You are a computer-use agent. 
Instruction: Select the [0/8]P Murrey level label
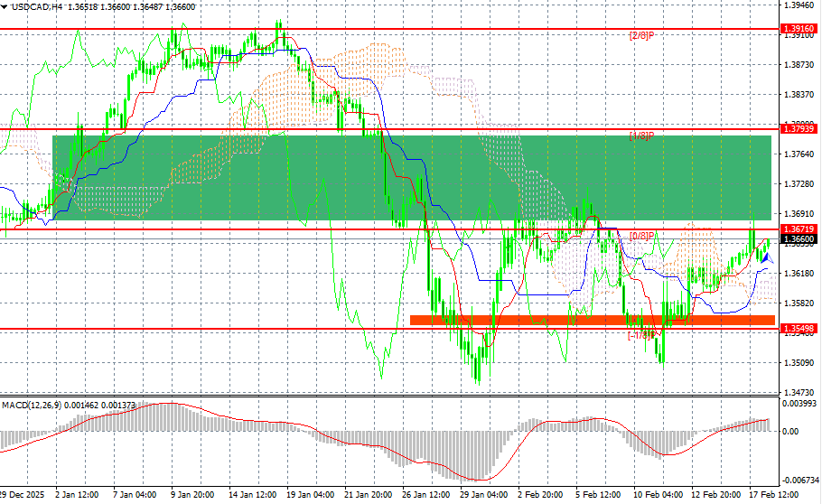641,236
